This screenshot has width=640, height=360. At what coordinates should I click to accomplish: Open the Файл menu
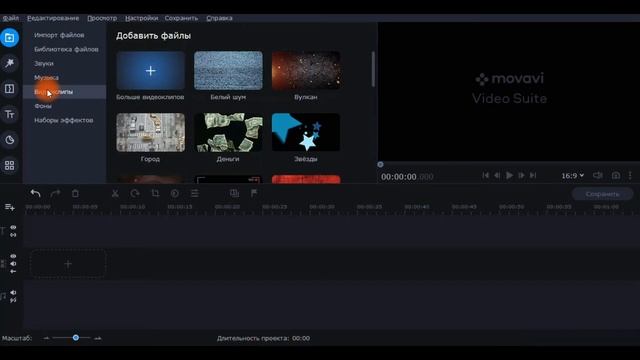pos(11,18)
